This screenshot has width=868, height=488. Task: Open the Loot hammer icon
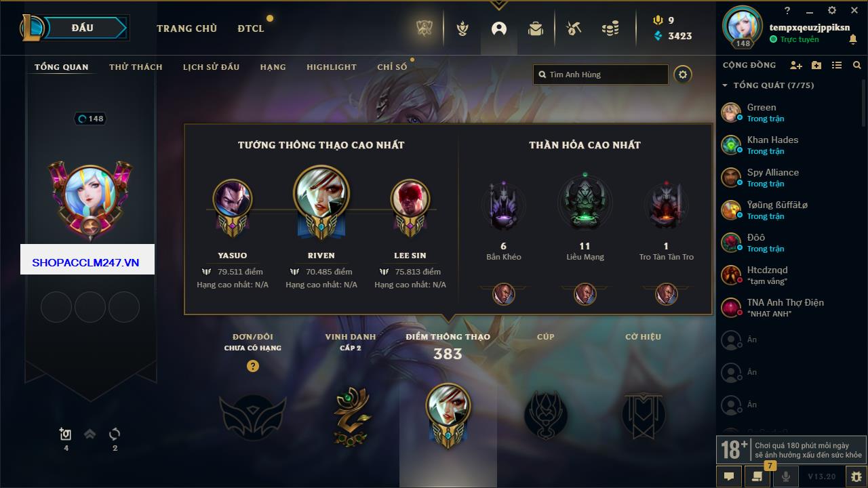point(574,28)
